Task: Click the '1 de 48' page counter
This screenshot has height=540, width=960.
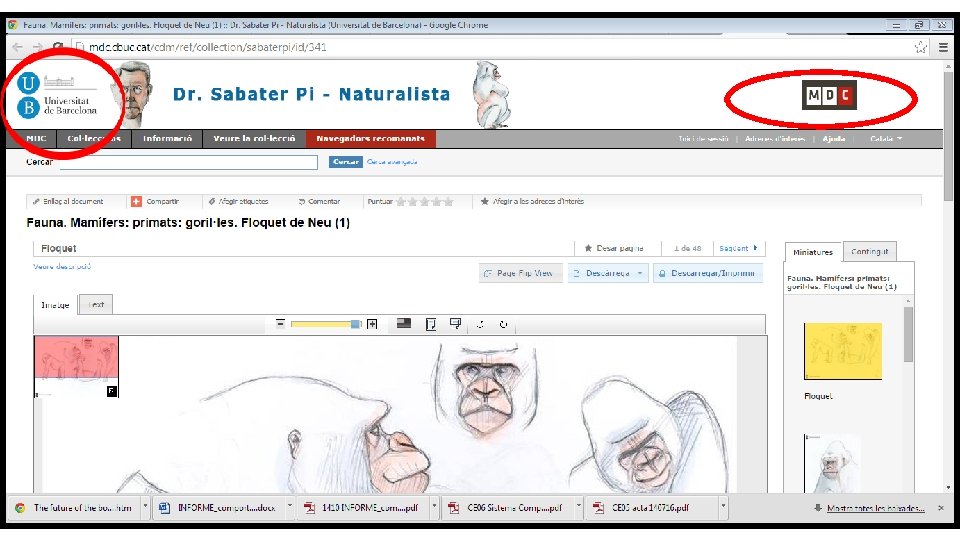Action: tap(688, 248)
